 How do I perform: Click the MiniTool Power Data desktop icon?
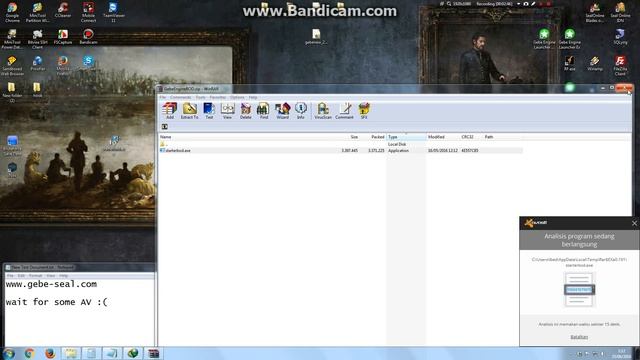(12, 39)
